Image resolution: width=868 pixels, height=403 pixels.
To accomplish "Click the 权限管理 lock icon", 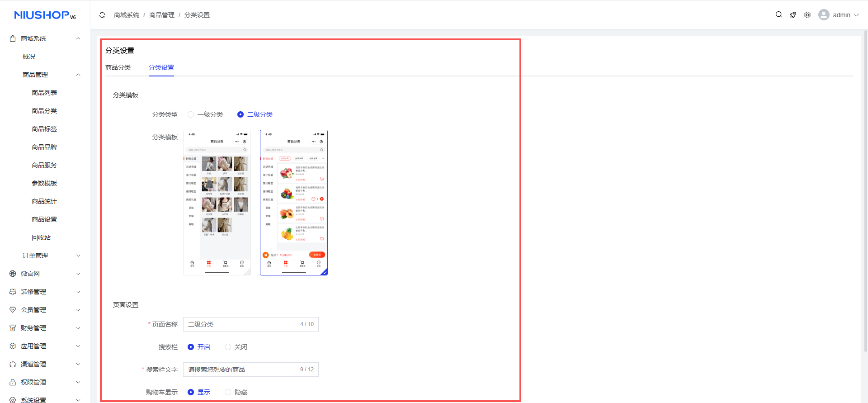I will (x=13, y=382).
